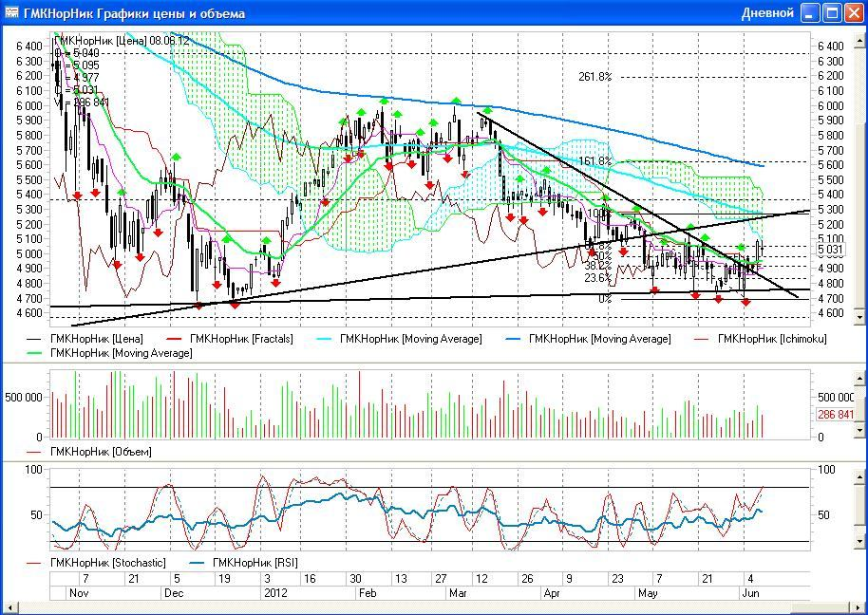The width and height of the screenshot is (868, 615).
Task: Click the 261.8% Fibonacci level label
Action: click(x=594, y=76)
